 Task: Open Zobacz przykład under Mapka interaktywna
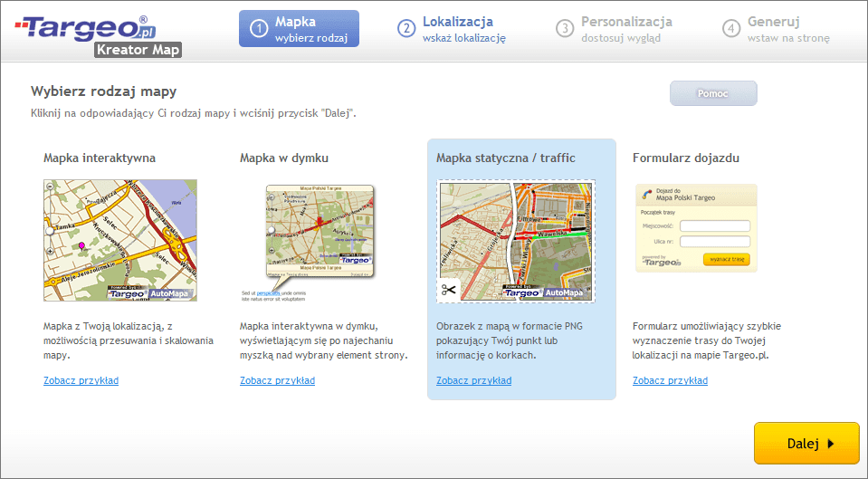81,380
